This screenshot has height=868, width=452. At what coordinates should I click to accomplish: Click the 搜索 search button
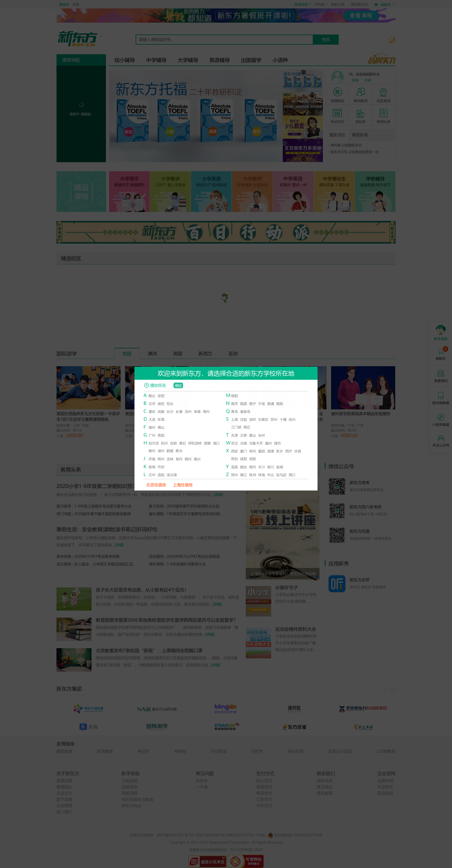click(x=326, y=40)
